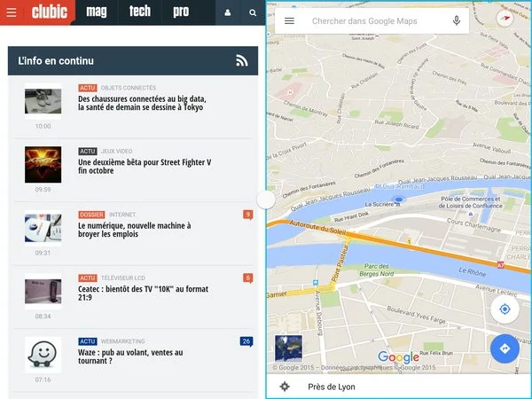Click the 9 comments bubble

pos(248,215)
